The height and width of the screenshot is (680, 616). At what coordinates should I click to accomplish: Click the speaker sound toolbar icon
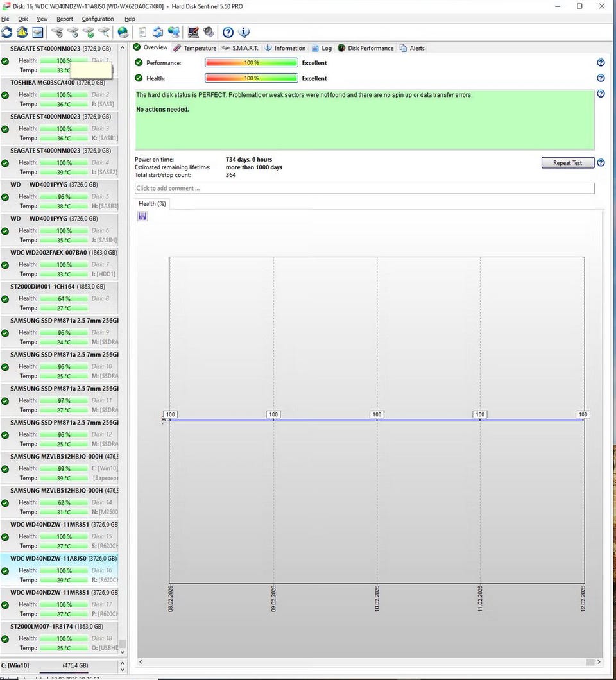pyautogui.click(x=209, y=32)
